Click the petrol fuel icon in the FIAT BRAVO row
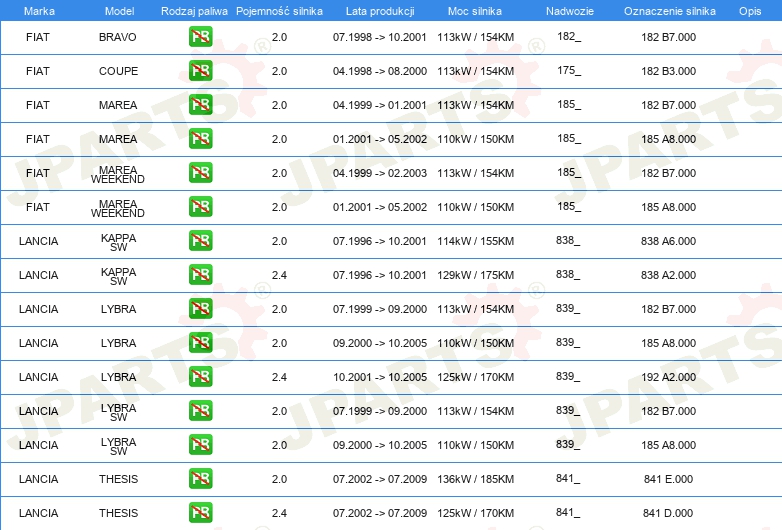The height and width of the screenshot is (530, 782). [x=200, y=36]
